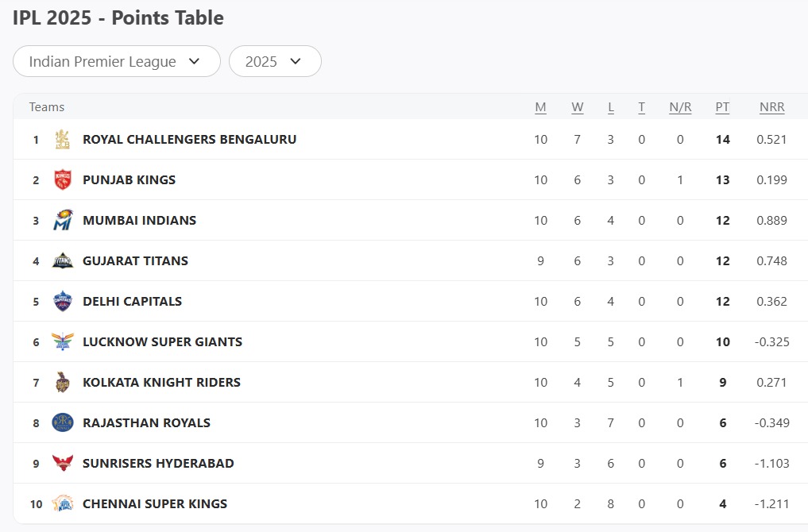
Task: Open Sunrisers Hyderabad team name
Action: (158, 463)
